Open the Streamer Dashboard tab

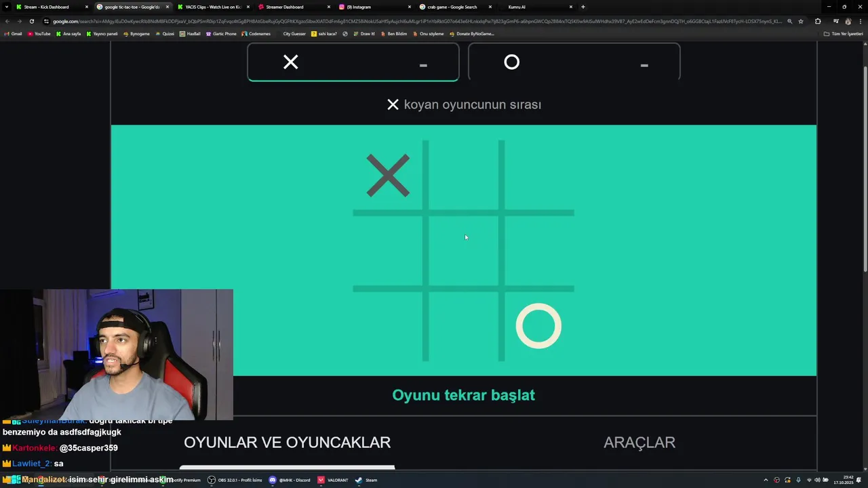coord(294,7)
